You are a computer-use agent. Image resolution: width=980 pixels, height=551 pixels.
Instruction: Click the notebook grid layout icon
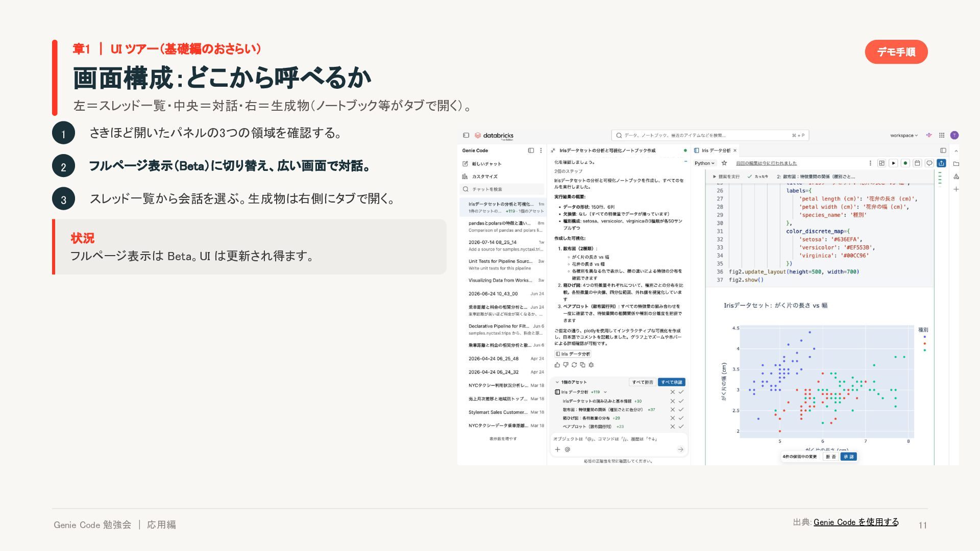881,163
